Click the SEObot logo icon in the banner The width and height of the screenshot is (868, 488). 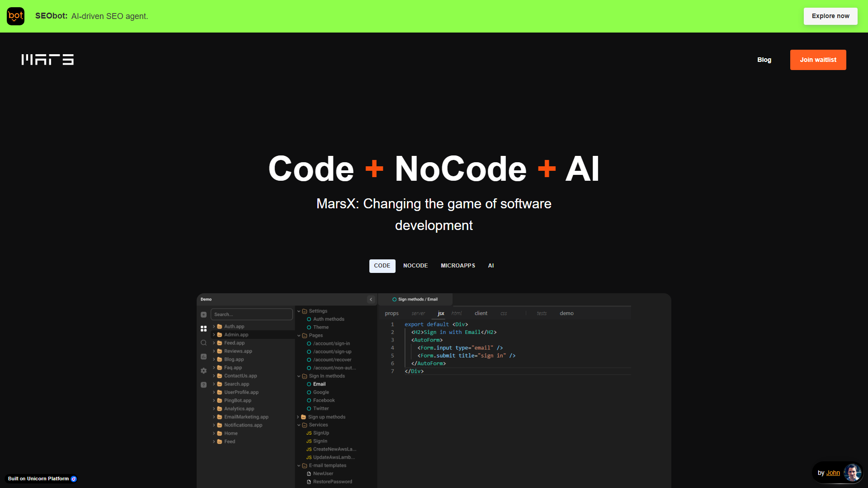[x=15, y=16]
